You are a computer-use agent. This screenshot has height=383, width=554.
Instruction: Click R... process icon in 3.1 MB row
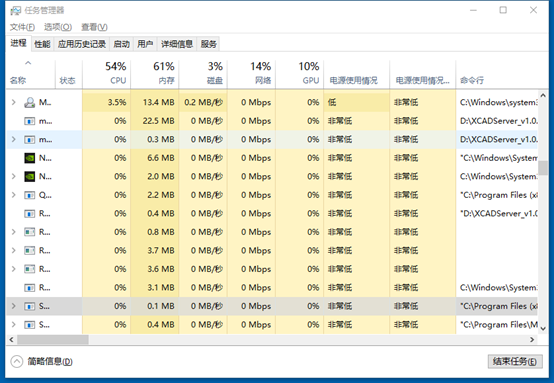[x=29, y=288]
